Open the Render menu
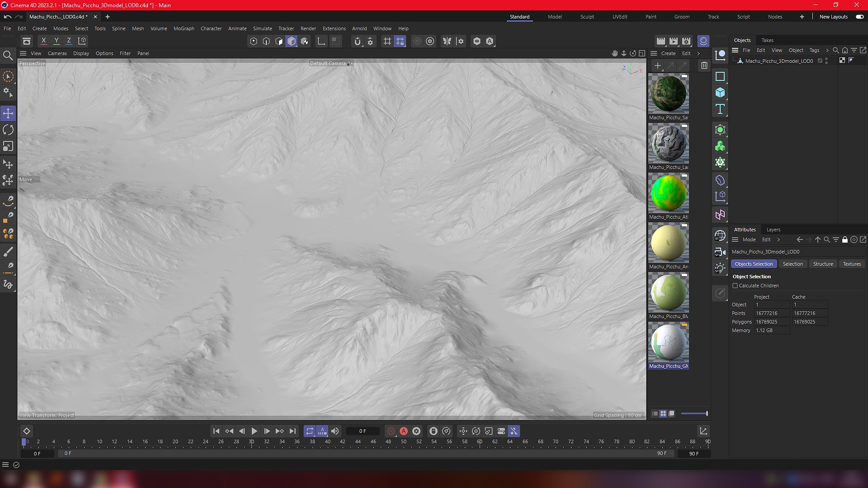The width and height of the screenshot is (868, 488). (x=308, y=28)
